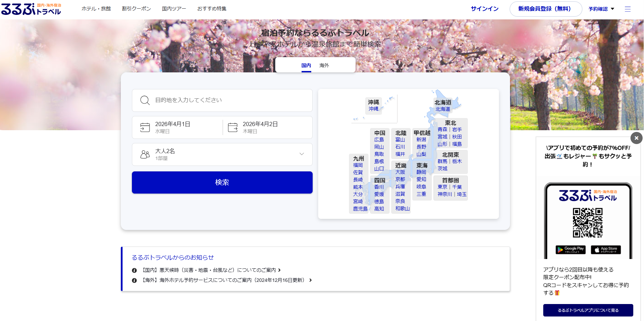Close the app promotion popup

point(636,138)
